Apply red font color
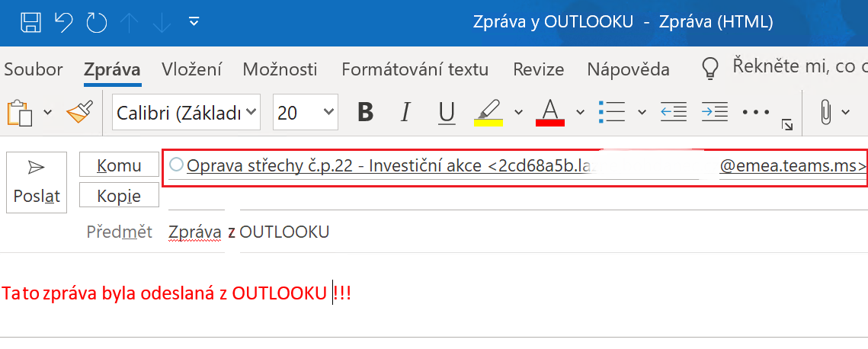The image size is (868, 349). [550, 112]
